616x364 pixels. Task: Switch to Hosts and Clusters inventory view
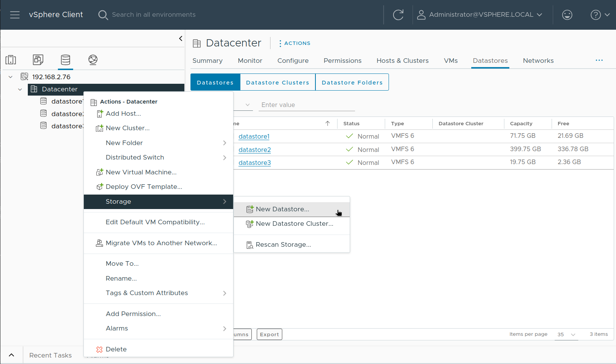11,60
